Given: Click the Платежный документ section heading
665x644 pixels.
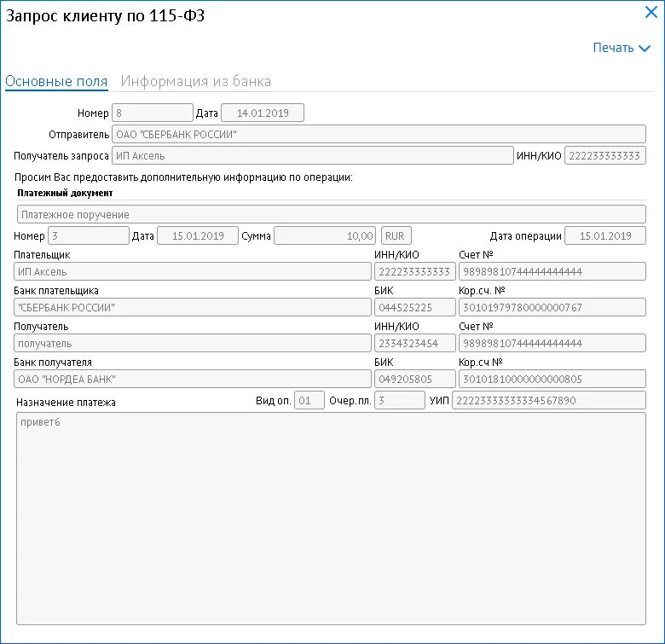Looking at the screenshot, I should pos(65,193).
